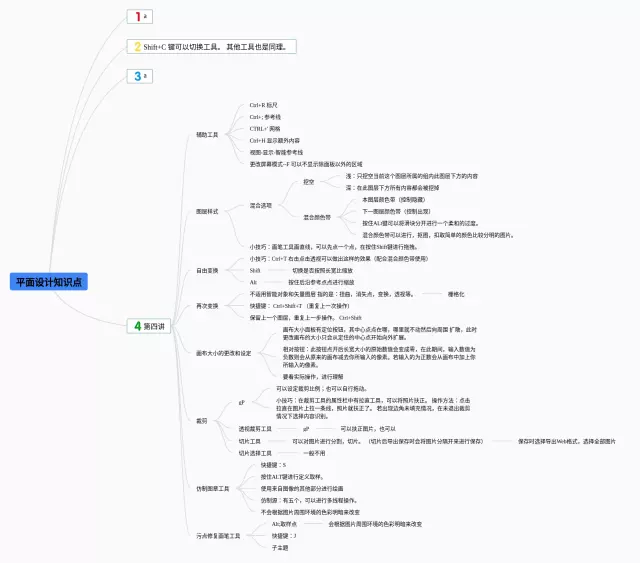Click the yellow number 2 priority icon

tap(138, 46)
